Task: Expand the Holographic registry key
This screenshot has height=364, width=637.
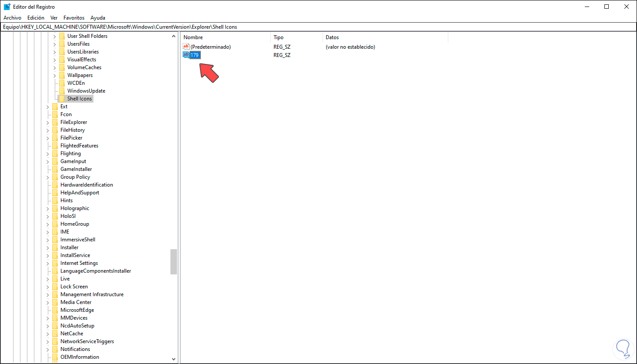Action: point(47,208)
